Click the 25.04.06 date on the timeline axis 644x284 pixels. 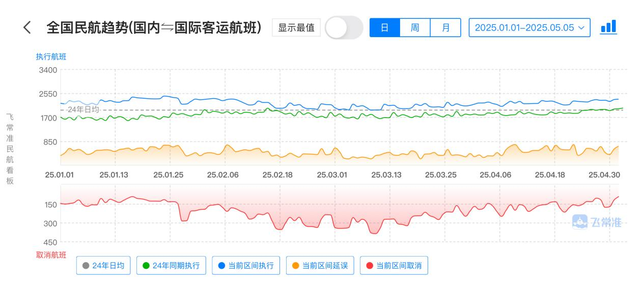495,175
